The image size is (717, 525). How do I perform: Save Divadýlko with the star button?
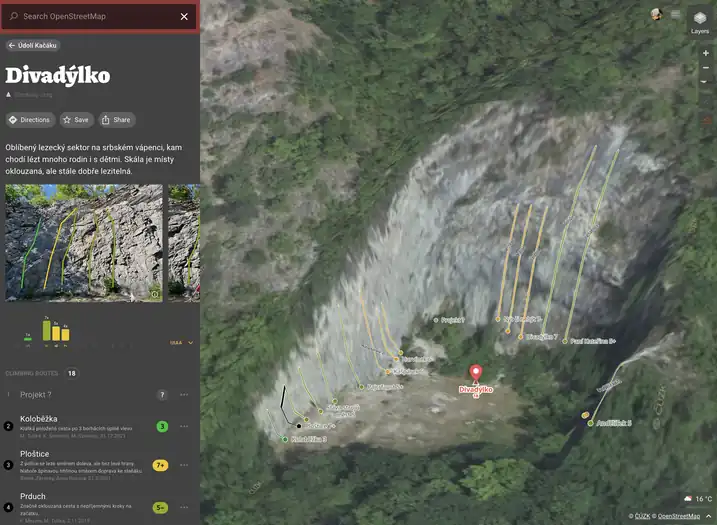pyautogui.click(x=76, y=120)
